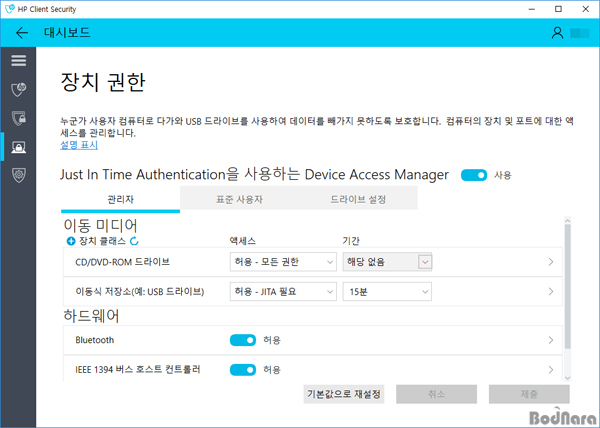Click the 이동식 저장소 row label
Viewport: 600px width, 428px height.
click(x=140, y=291)
